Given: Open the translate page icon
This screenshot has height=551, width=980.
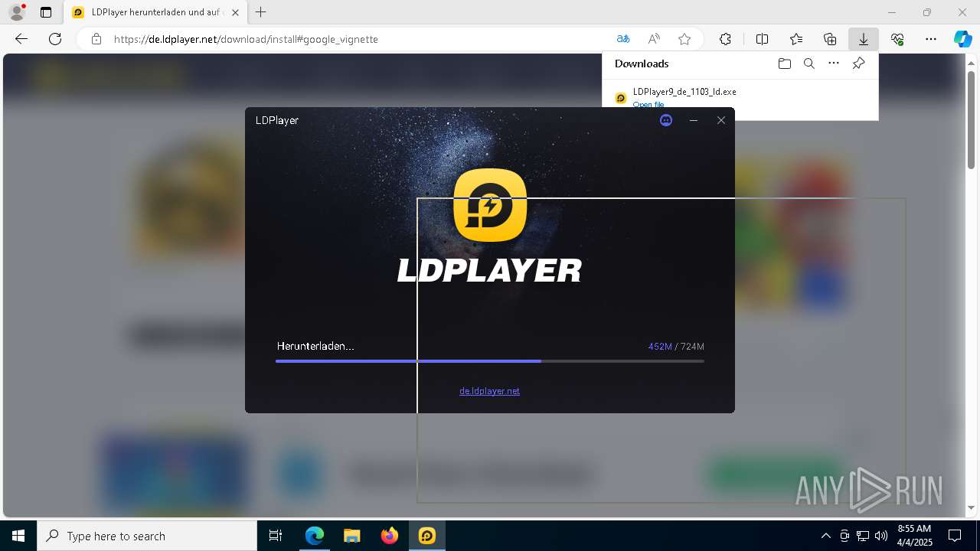Looking at the screenshot, I should coord(623,39).
